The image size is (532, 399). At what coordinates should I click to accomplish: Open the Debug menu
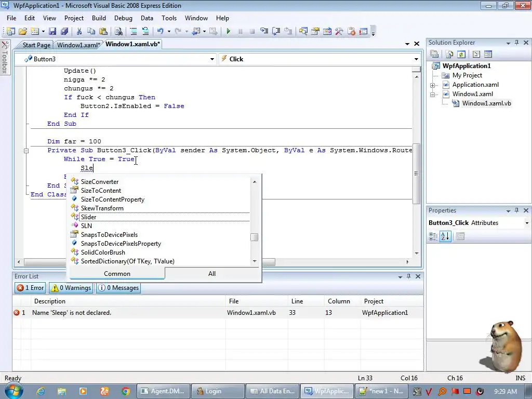[x=123, y=18]
